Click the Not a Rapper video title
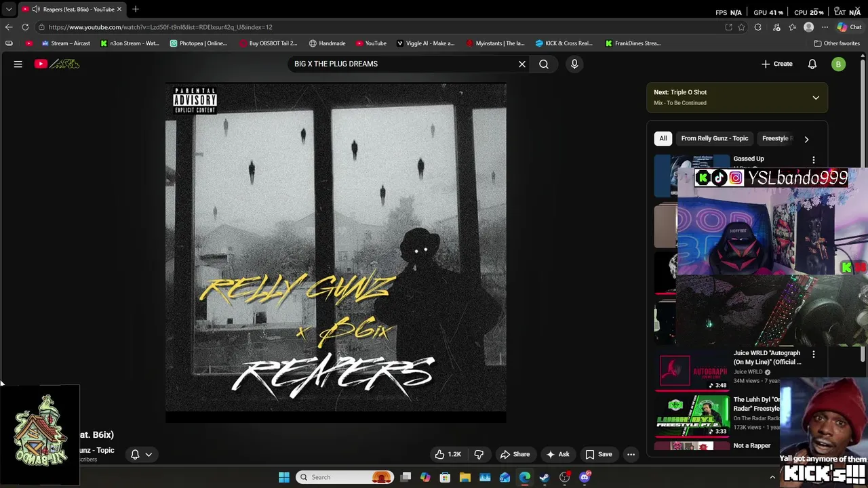 [752, 445]
